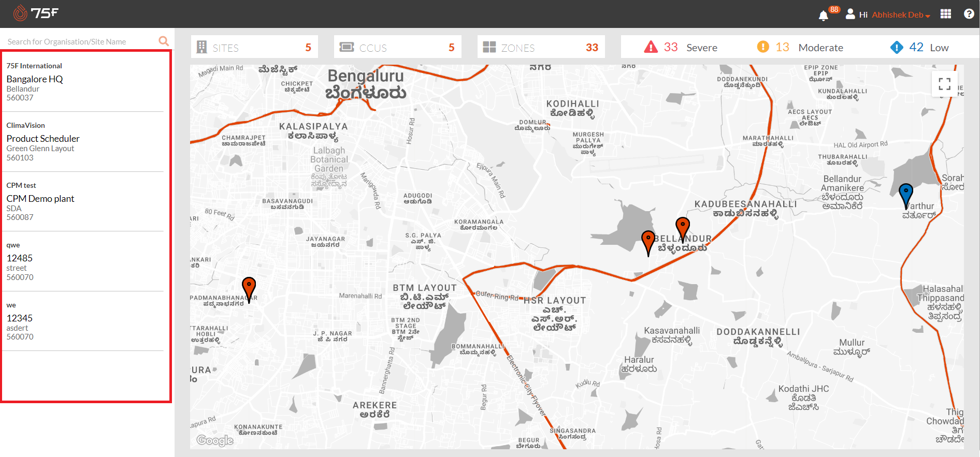This screenshot has height=457, width=980.
Task: Show the 13 Moderate alerts
Action: pyautogui.click(x=800, y=48)
